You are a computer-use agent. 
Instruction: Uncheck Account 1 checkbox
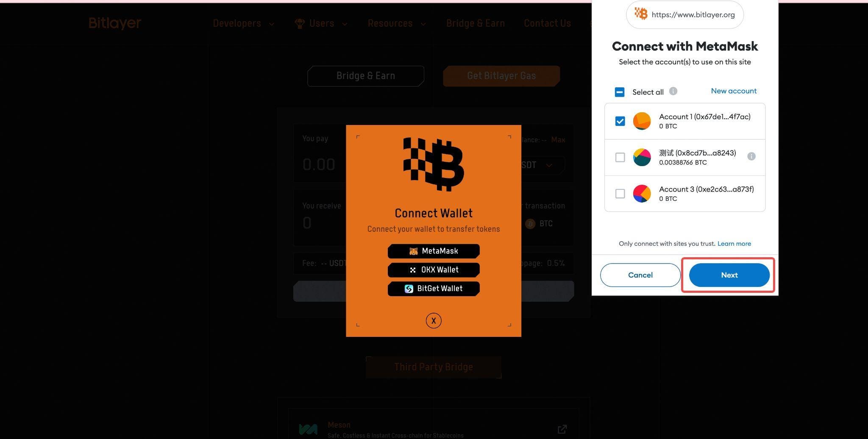pos(620,121)
